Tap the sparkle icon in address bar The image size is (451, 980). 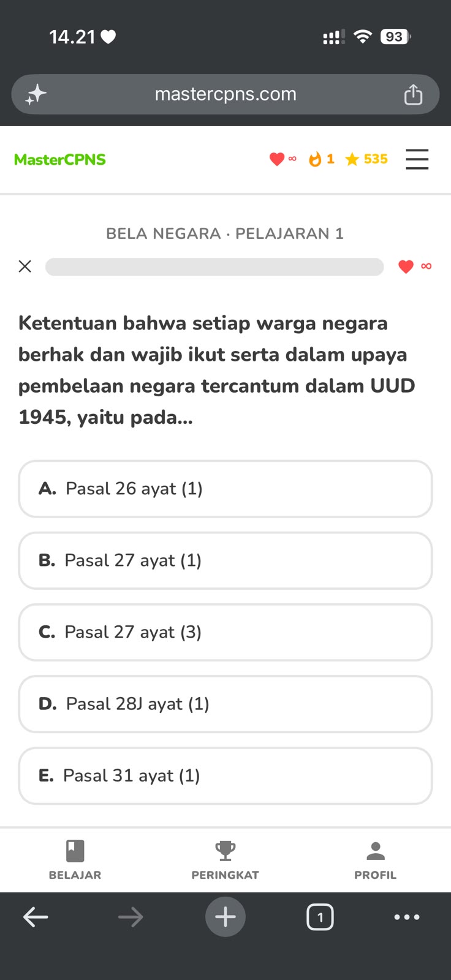36,94
